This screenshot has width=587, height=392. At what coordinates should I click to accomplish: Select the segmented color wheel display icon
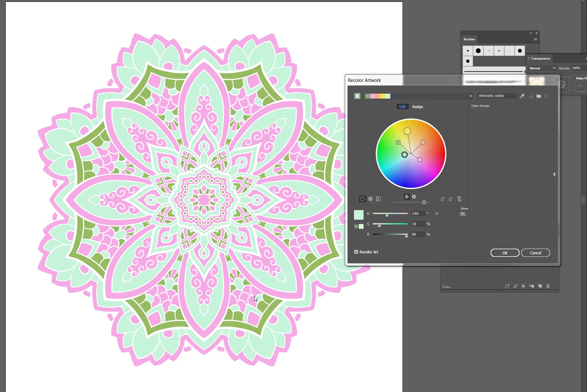point(370,199)
